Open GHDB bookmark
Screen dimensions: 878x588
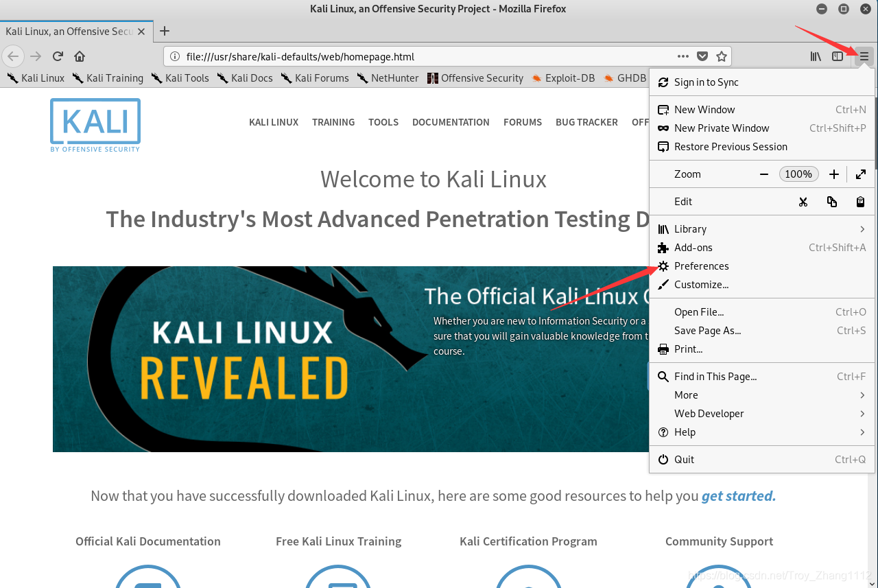(625, 78)
